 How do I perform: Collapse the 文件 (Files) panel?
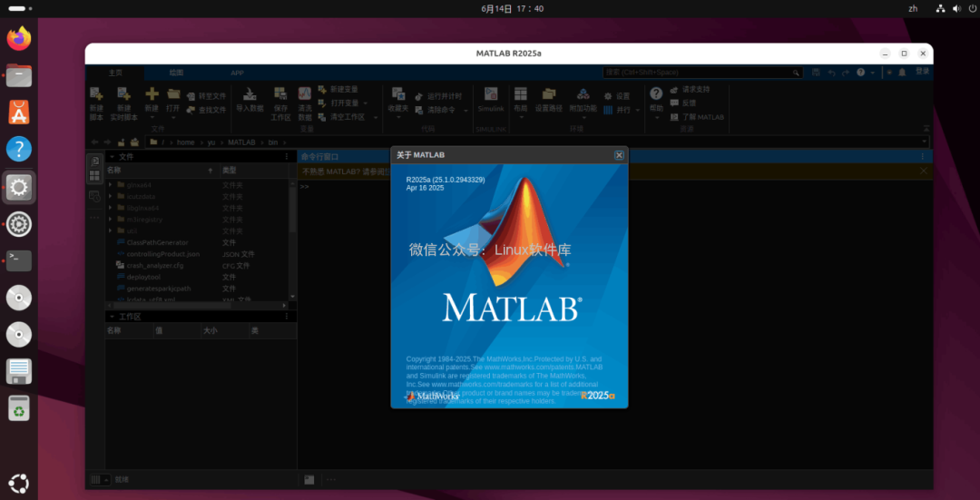click(x=112, y=157)
